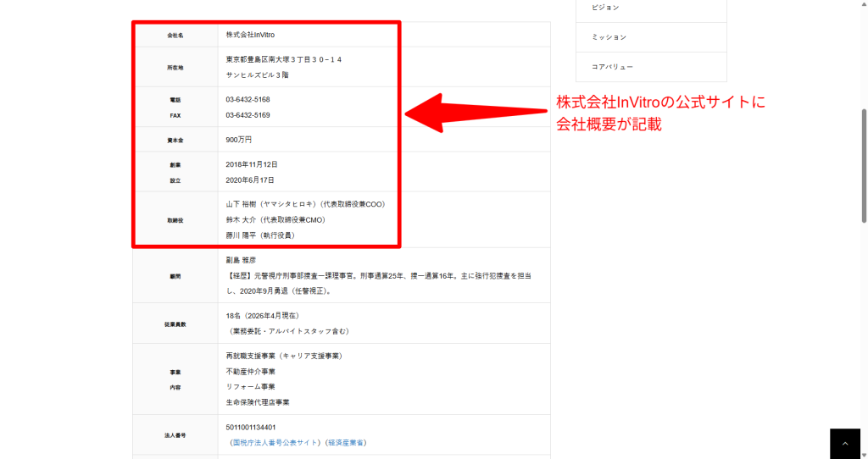
Task: Select the text リフォーム事業
Action: coord(250,386)
